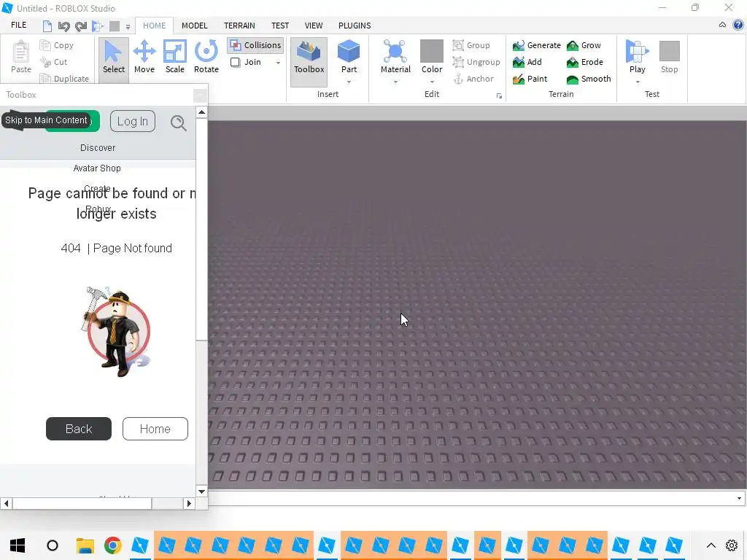Choose the Scale tool
The height and width of the screenshot is (560, 747).
175,57
